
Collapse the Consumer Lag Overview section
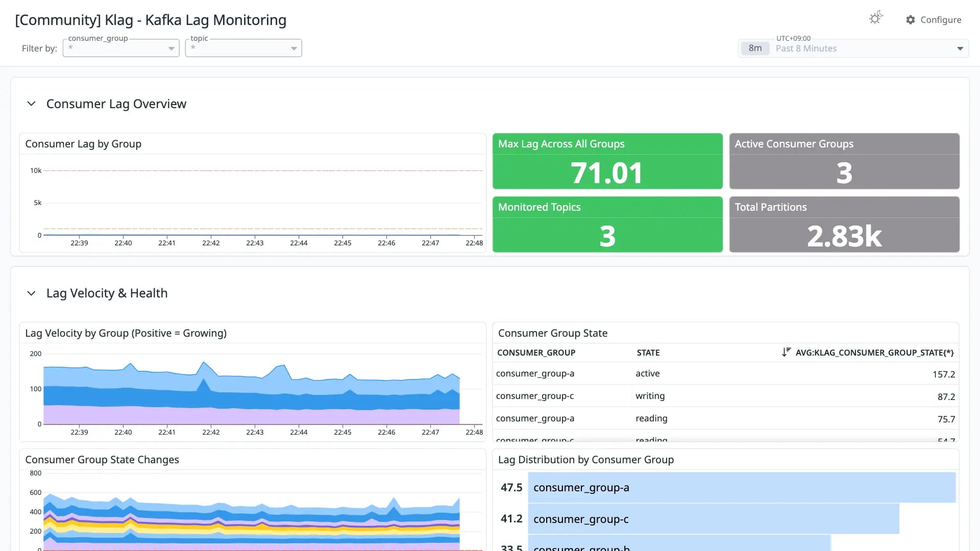click(x=31, y=104)
